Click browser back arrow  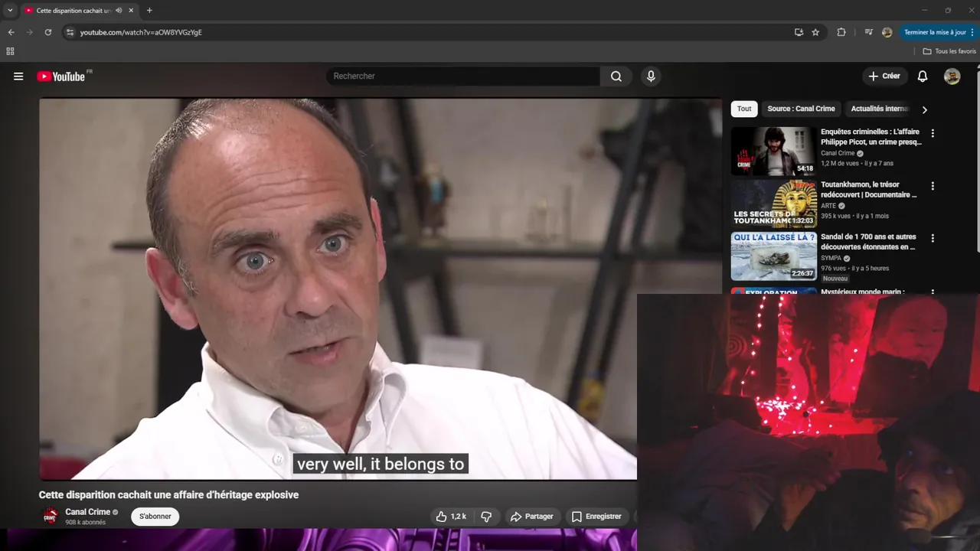point(11,32)
